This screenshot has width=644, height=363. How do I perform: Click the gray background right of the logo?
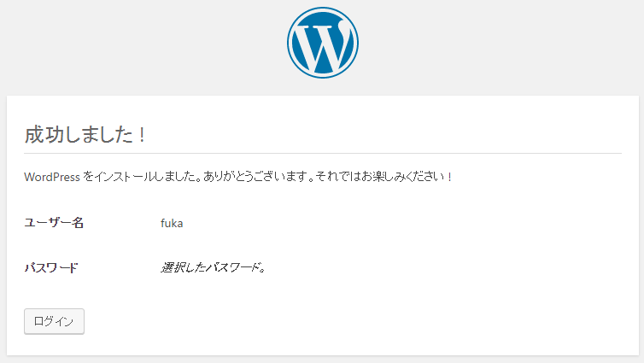point(501,45)
